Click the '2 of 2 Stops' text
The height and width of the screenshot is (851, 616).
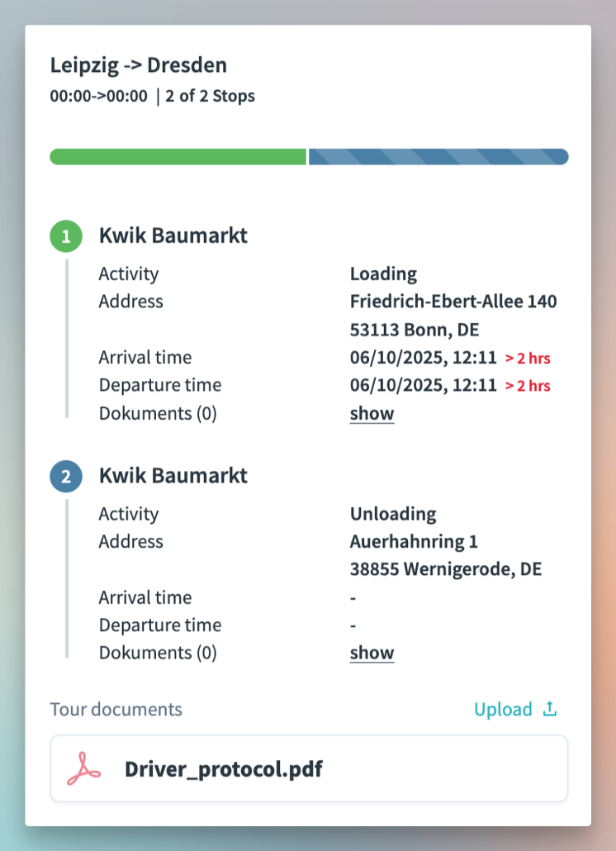click(x=208, y=96)
